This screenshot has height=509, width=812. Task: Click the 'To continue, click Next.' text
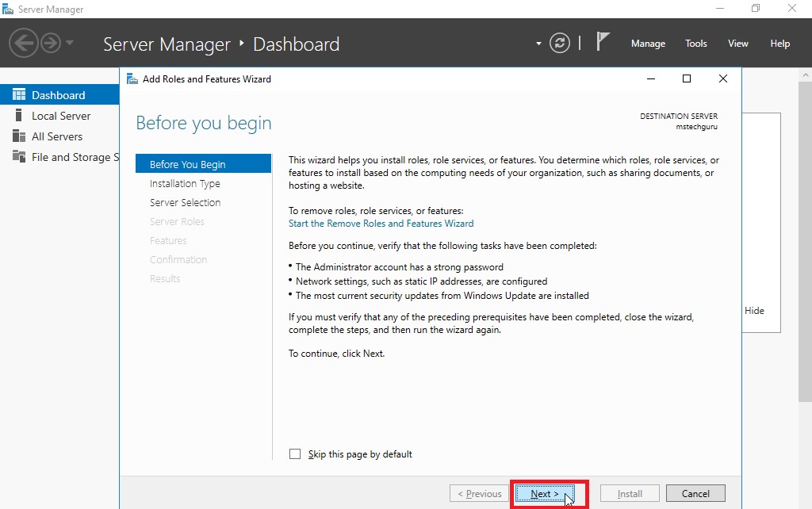click(336, 354)
